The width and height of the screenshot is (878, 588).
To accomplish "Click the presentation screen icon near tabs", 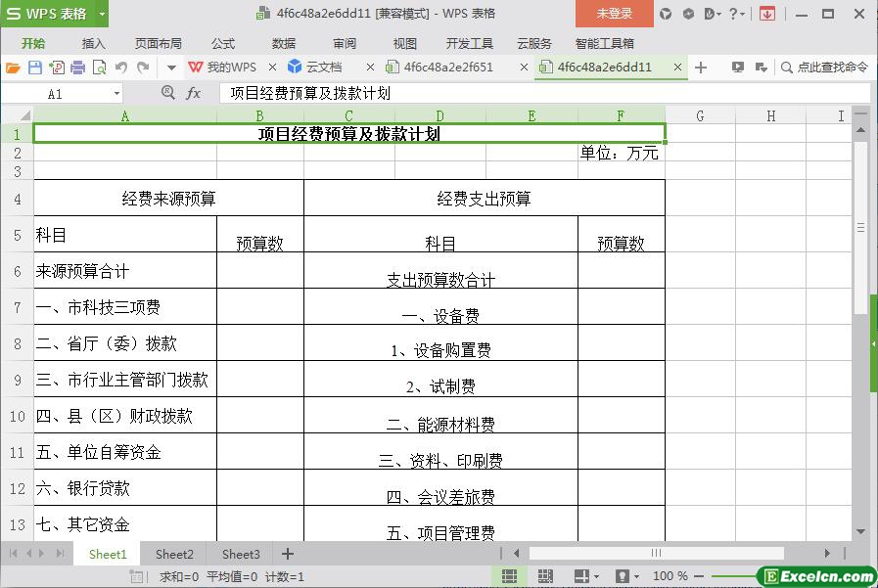I will (x=737, y=68).
